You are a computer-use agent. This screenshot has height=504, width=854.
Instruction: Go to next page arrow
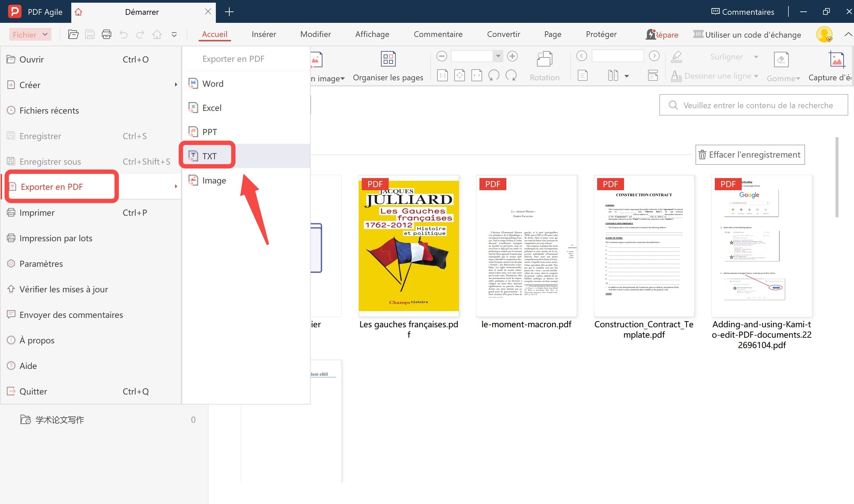pos(654,56)
